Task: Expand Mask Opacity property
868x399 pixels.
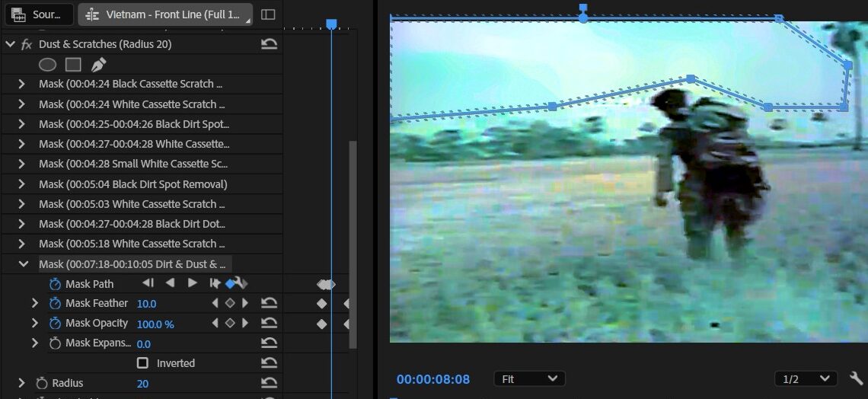Action: (35, 323)
